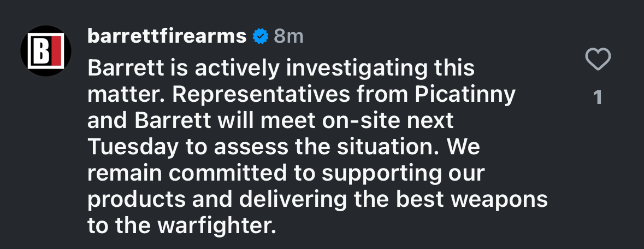The image size is (644, 249).
Task: Like the comment with the heart icon
Action: click(x=598, y=59)
